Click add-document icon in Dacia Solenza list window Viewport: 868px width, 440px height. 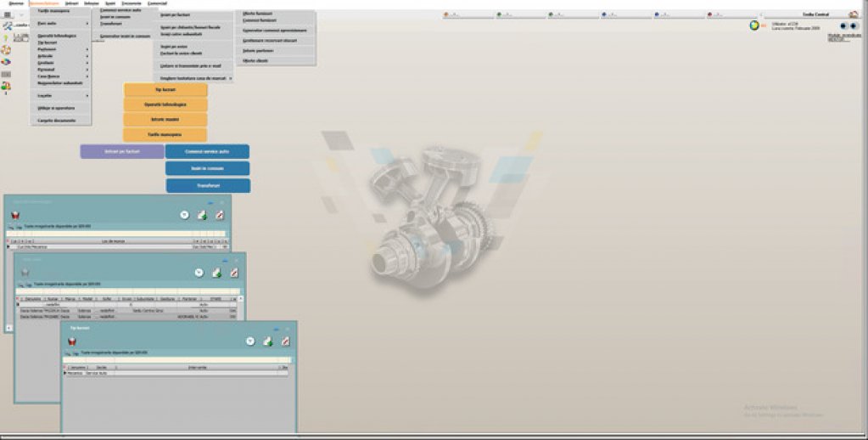(217, 273)
